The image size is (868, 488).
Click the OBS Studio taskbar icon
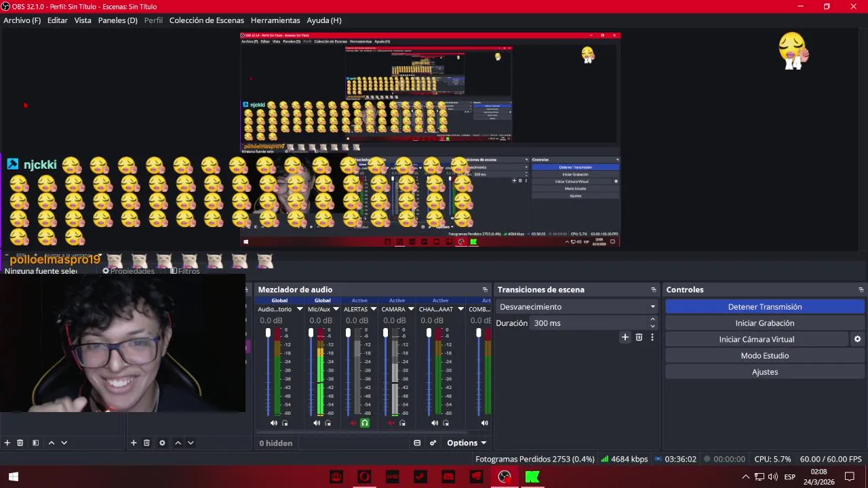click(x=505, y=476)
